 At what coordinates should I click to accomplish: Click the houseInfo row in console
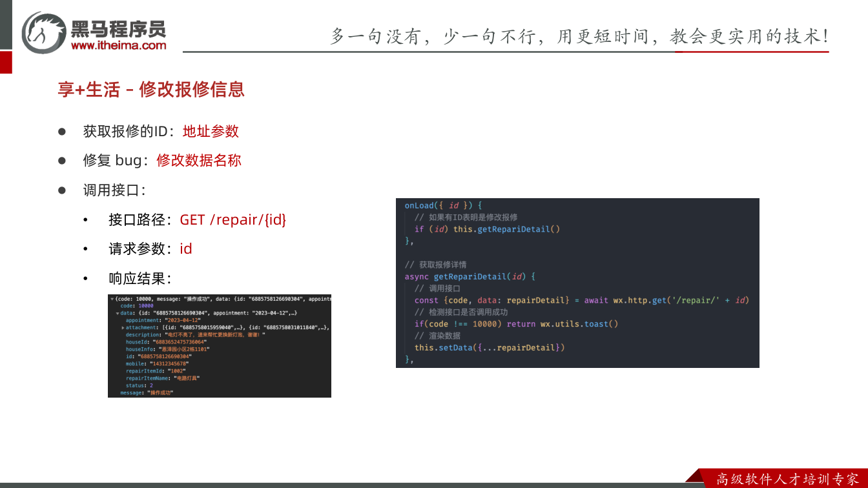coord(168,349)
